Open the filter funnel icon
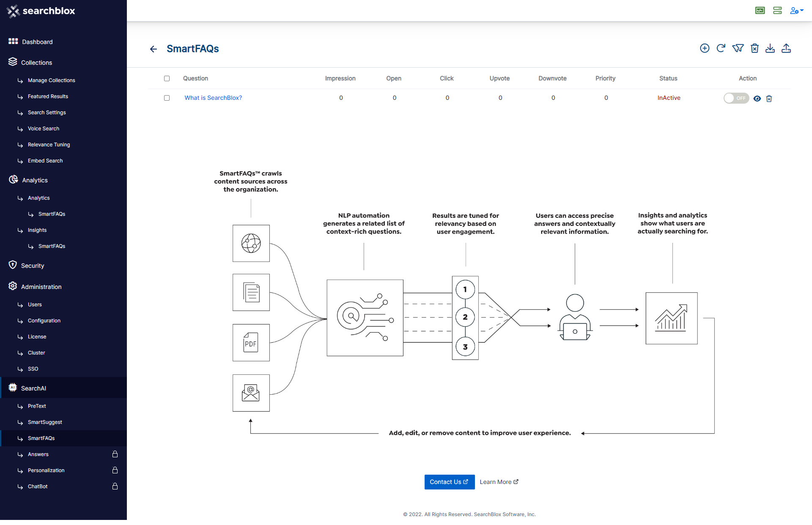Screen dimensions: 812x525 (738, 48)
